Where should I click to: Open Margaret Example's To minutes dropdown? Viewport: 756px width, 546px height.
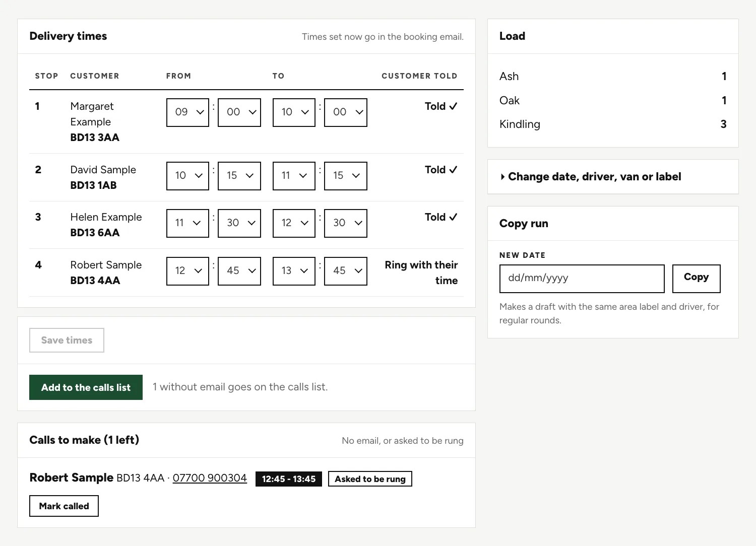coord(346,112)
